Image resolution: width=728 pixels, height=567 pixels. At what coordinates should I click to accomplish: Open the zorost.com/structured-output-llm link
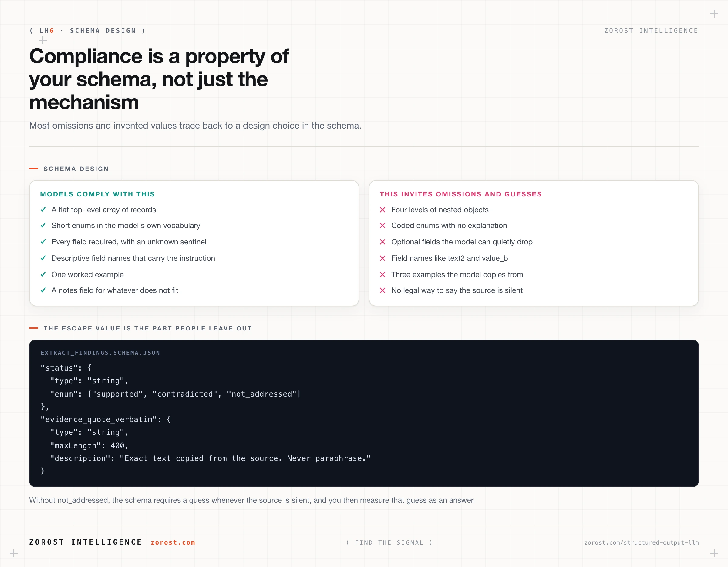pos(641,542)
